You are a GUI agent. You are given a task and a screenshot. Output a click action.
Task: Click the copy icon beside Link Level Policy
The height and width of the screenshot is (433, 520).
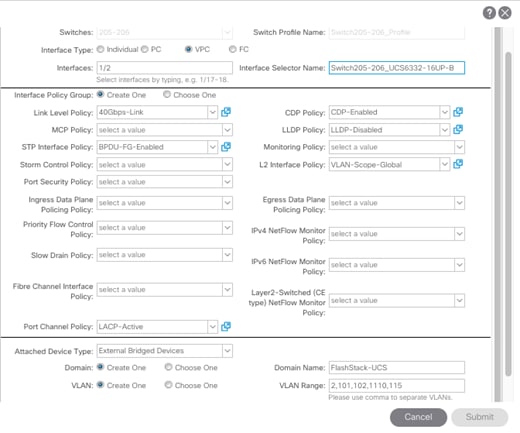pyautogui.click(x=226, y=112)
